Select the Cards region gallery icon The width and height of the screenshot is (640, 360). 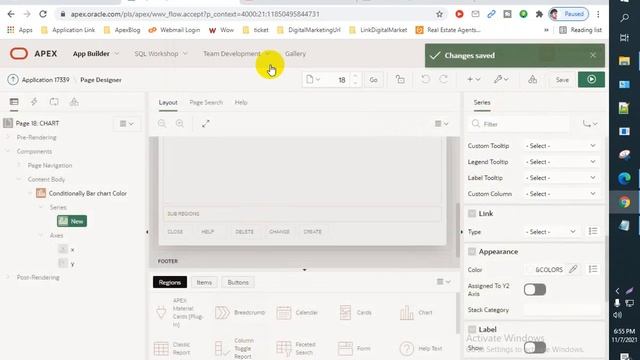coord(345,313)
